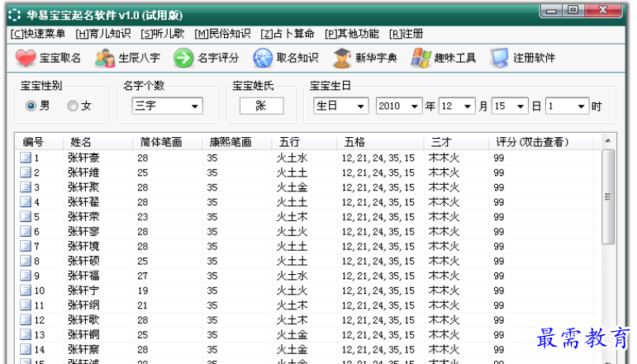Select the 男 gender radio button
This screenshot has height=364, width=637.
(x=31, y=106)
